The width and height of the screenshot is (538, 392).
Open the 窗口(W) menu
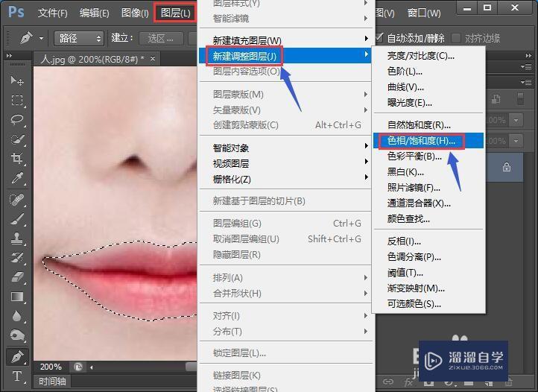[x=424, y=13]
